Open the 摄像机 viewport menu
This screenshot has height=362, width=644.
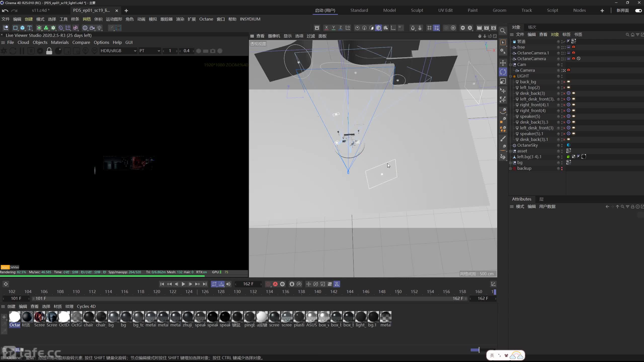point(274,36)
